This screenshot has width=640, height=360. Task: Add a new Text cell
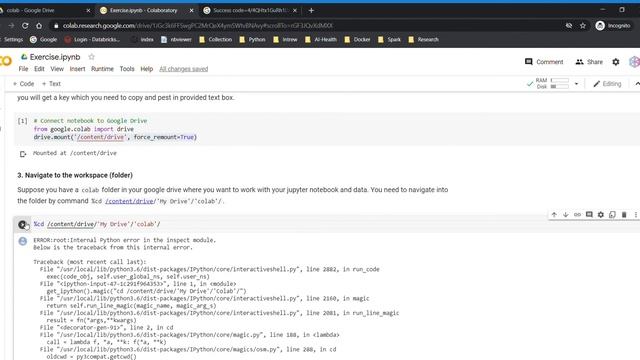(51, 84)
